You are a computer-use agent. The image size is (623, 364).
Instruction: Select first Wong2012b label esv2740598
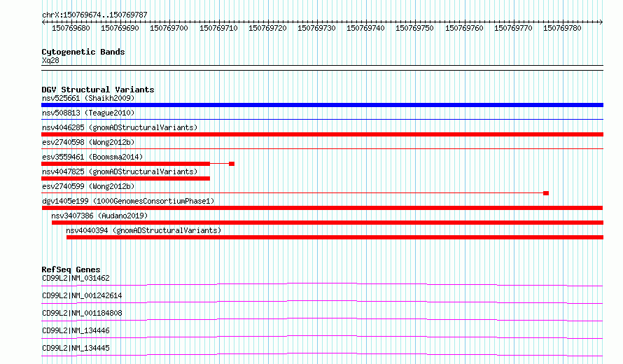pos(88,142)
